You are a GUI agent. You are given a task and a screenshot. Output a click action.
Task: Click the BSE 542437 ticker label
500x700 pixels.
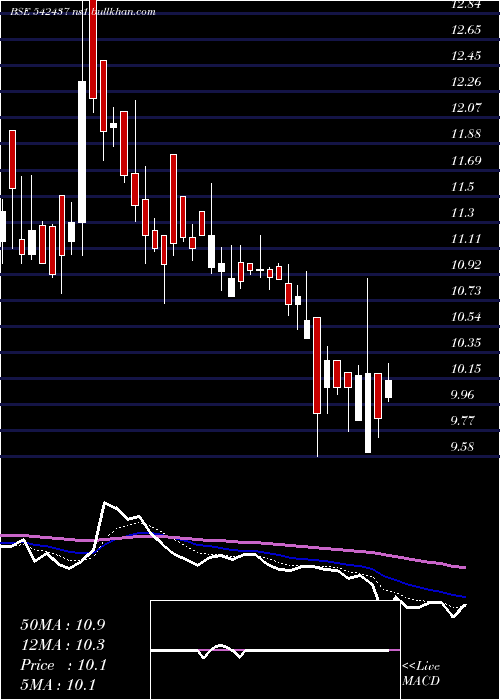pyautogui.click(x=40, y=12)
